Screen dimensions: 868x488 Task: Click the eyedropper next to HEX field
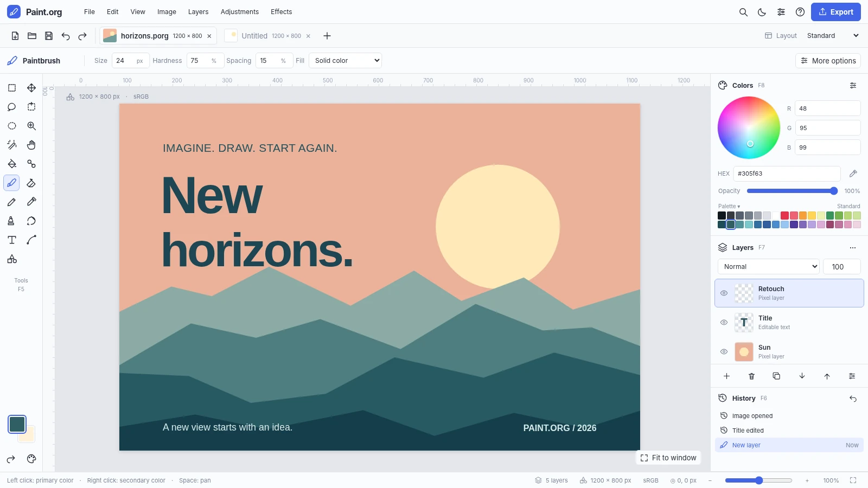tap(853, 174)
